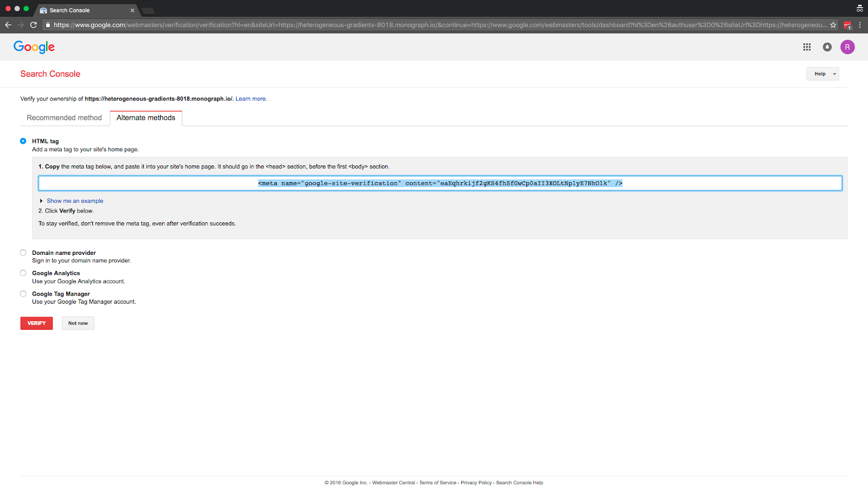Viewport: 868px width, 488px height.
Task: Bookmark this page using the star icon
Action: (833, 25)
